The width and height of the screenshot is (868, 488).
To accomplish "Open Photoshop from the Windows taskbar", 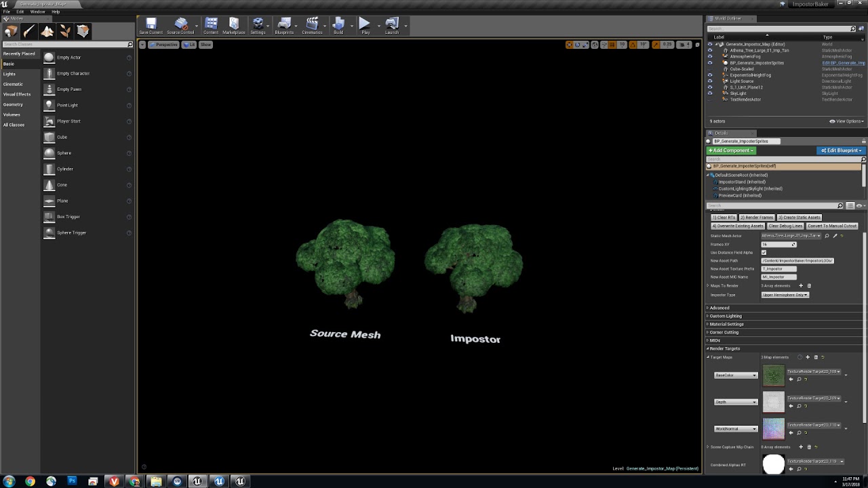I will 72,481.
